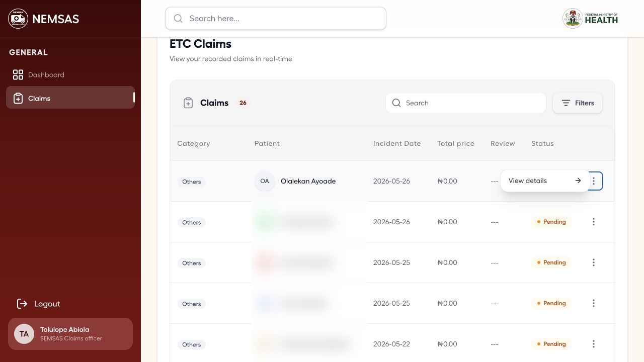Image resolution: width=644 pixels, height=362 pixels.
Task: Click the Status column header
Action: click(x=542, y=143)
